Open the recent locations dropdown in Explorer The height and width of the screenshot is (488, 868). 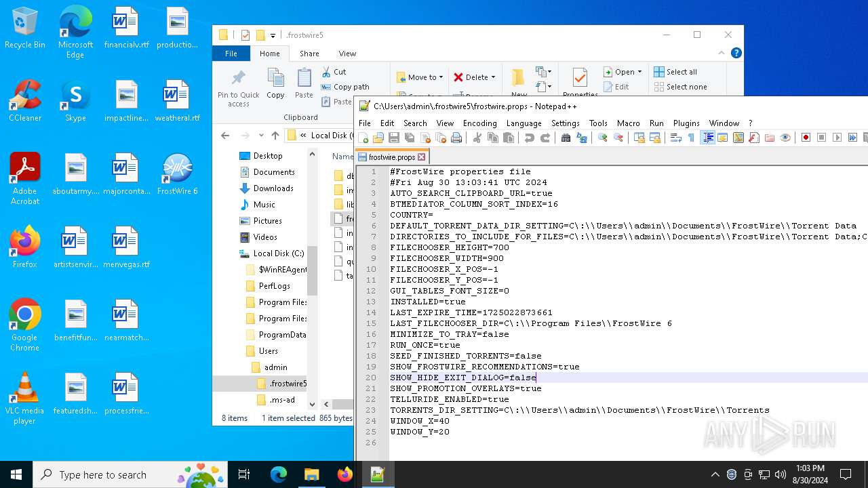click(262, 136)
